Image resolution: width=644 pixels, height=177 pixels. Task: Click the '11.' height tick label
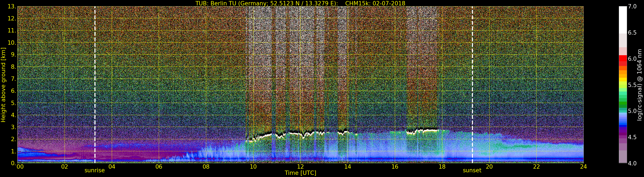12,31
